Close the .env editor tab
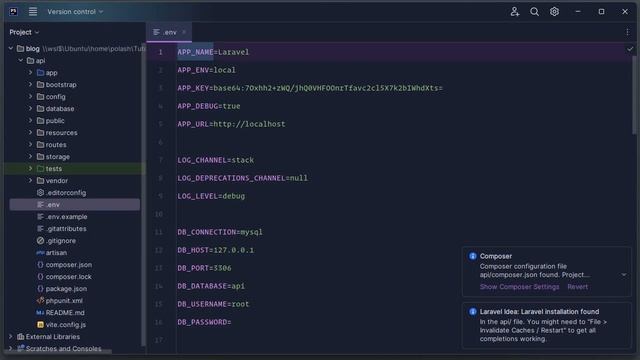Screen dimensions: 640x360 click(184, 32)
